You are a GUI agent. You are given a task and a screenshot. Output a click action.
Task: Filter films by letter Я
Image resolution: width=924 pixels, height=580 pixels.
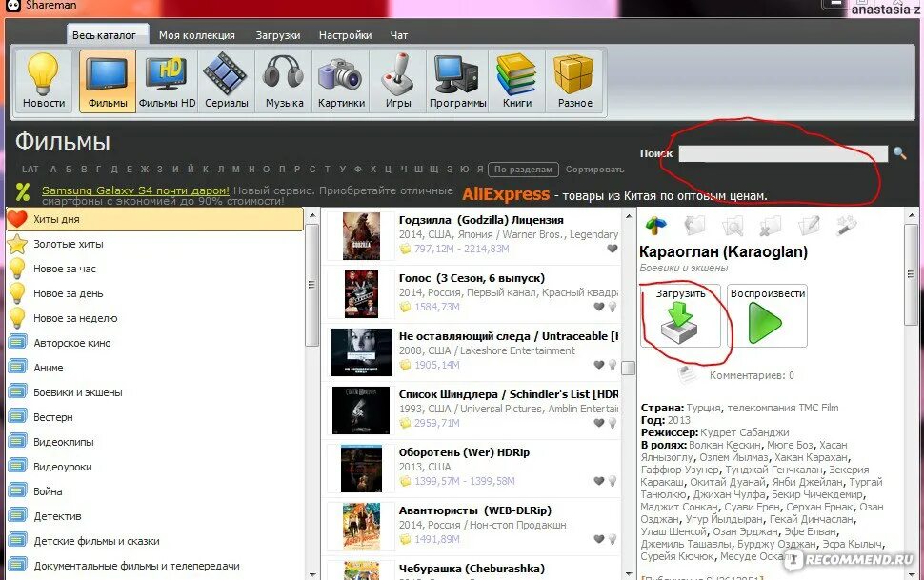coord(480,170)
